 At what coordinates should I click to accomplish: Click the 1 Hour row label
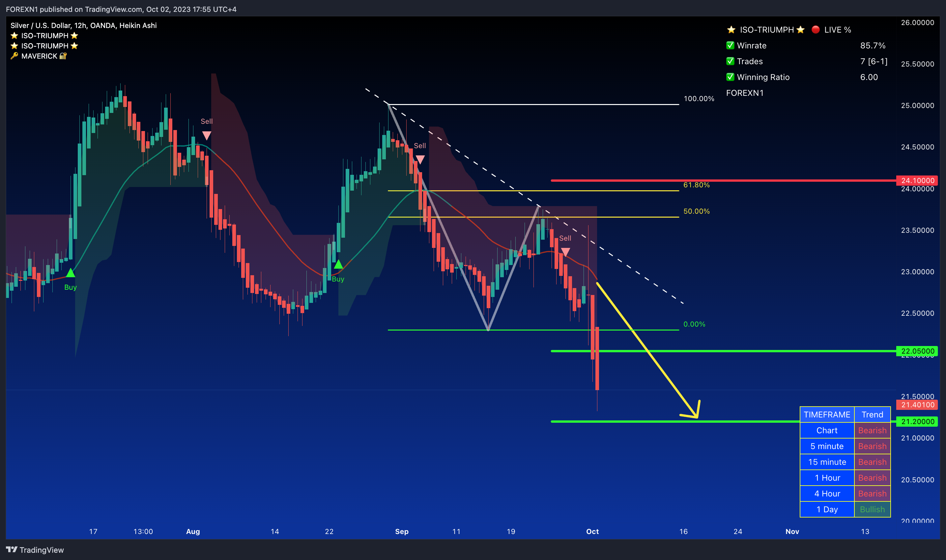[827, 478]
